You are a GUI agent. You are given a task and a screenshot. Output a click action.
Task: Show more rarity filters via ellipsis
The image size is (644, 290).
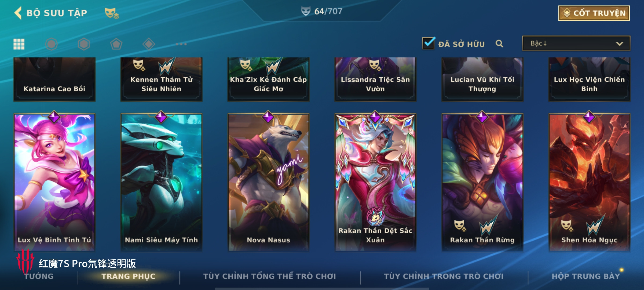coord(181,44)
